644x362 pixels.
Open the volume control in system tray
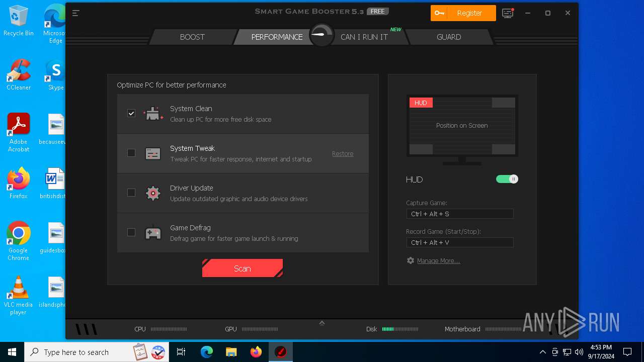pos(579,352)
